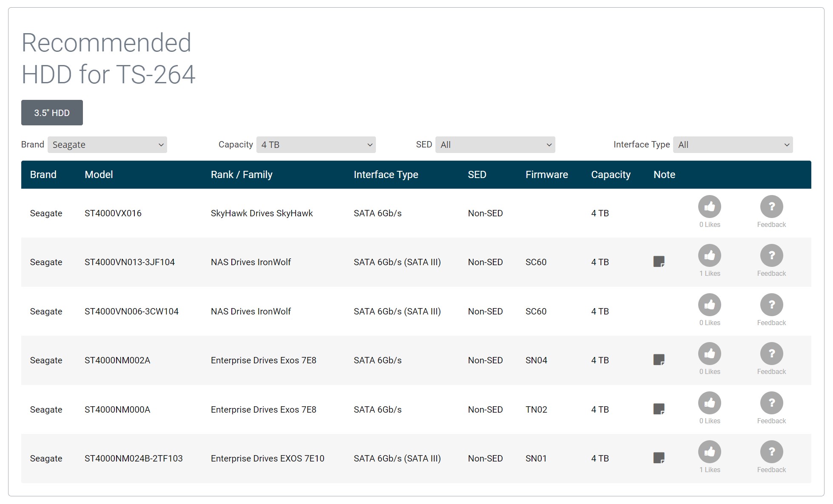Click the Feedback icon for ST4000NM002A
This screenshot has width=833, height=504.
[x=771, y=354]
